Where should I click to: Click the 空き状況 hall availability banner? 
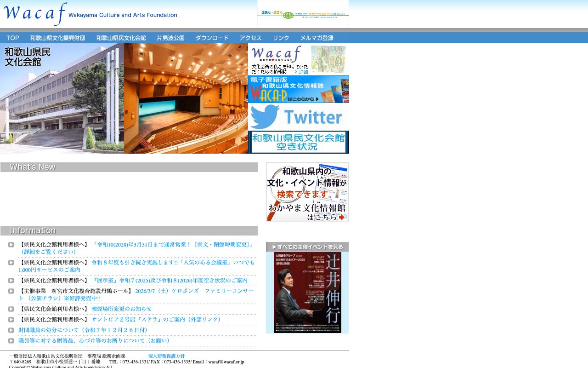click(x=298, y=142)
